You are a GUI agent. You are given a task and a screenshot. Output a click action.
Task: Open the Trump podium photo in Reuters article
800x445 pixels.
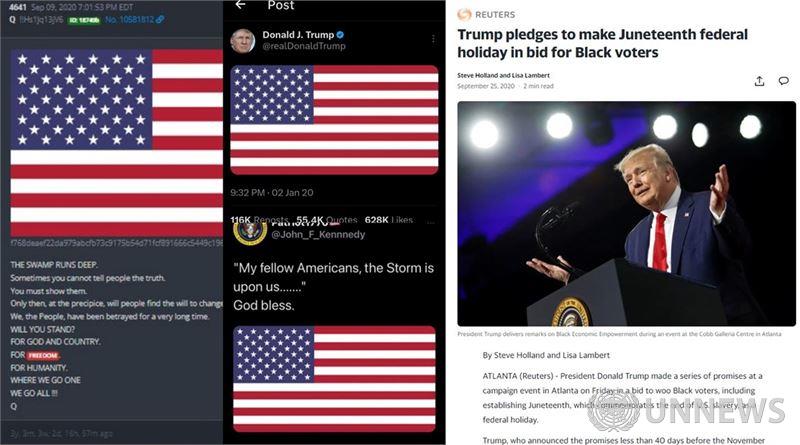(626, 214)
